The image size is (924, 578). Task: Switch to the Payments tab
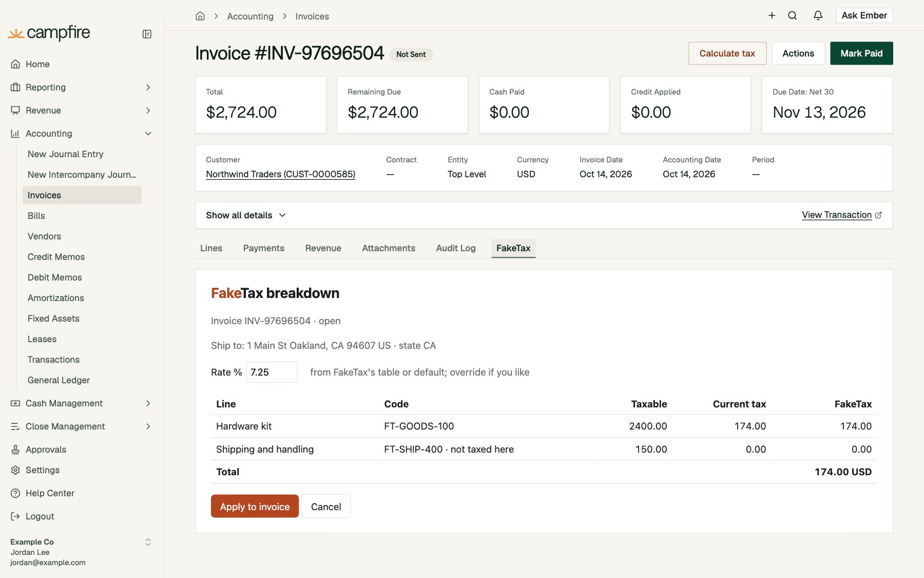(263, 248)
